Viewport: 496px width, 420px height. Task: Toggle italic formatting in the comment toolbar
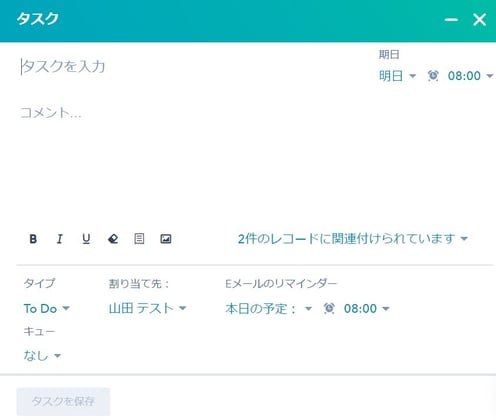(x=59, y=239)
